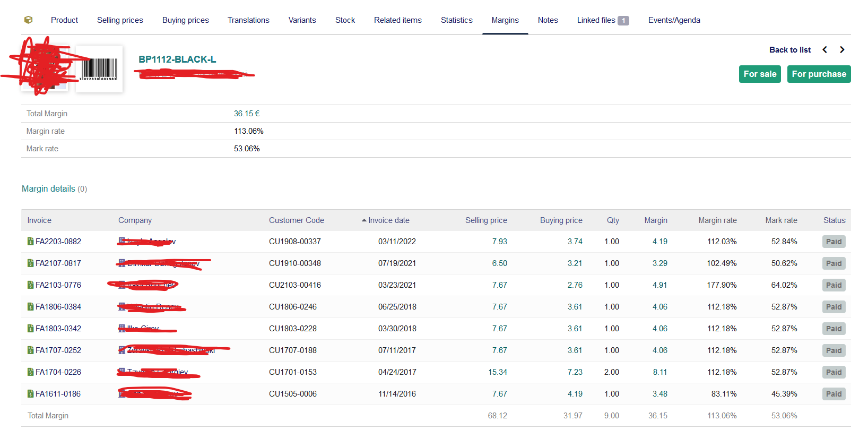Click the company icon in the FA1803-0342 row
Image resolution: width=868 pixels, height=438 pixels.
[122, 328]
